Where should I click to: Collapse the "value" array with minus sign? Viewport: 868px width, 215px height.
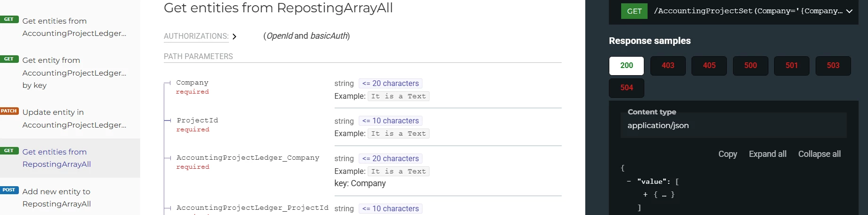tap(629, 181)
